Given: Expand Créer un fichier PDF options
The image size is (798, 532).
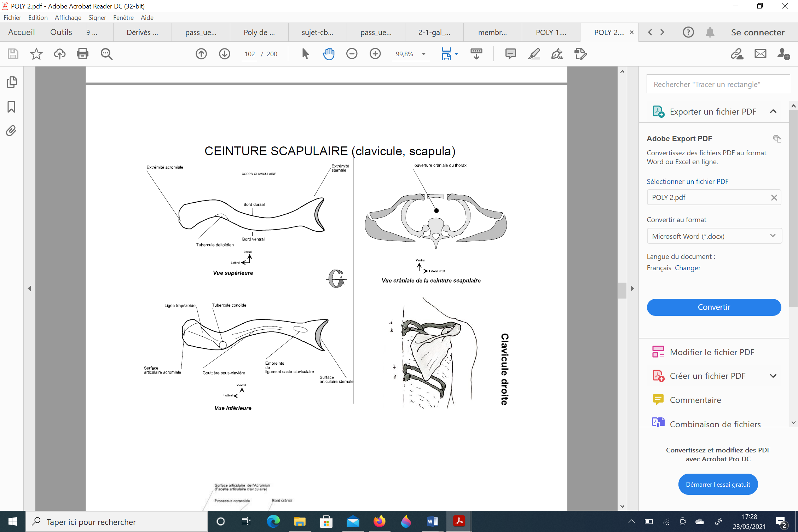Looking at the screenshot, I should point(773,376).
